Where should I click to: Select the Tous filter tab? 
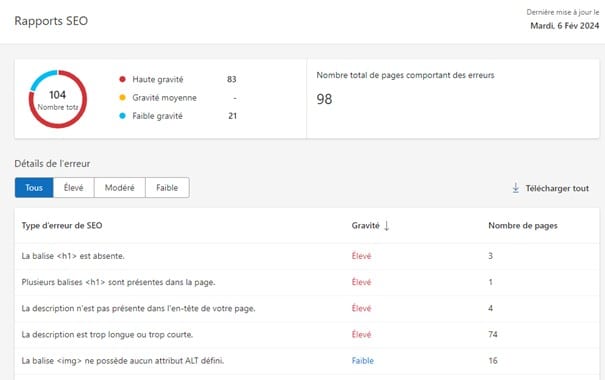click(x=34, y=187)
